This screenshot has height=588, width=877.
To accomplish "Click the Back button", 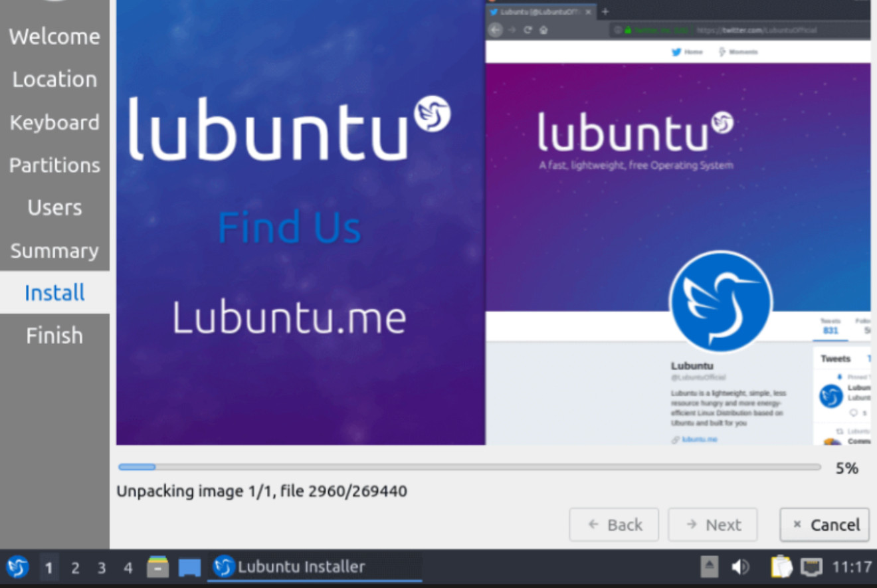I will (x=614, y=525).
